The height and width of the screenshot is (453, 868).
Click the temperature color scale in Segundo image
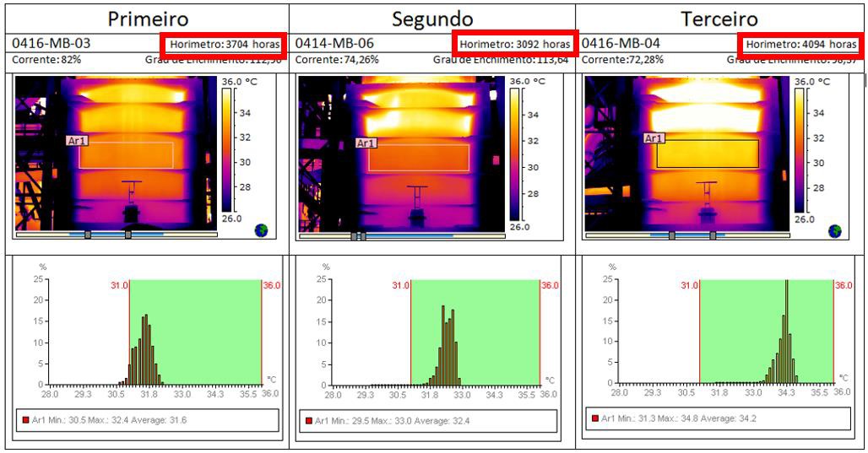pyautogui.click(x=517, y=150)
